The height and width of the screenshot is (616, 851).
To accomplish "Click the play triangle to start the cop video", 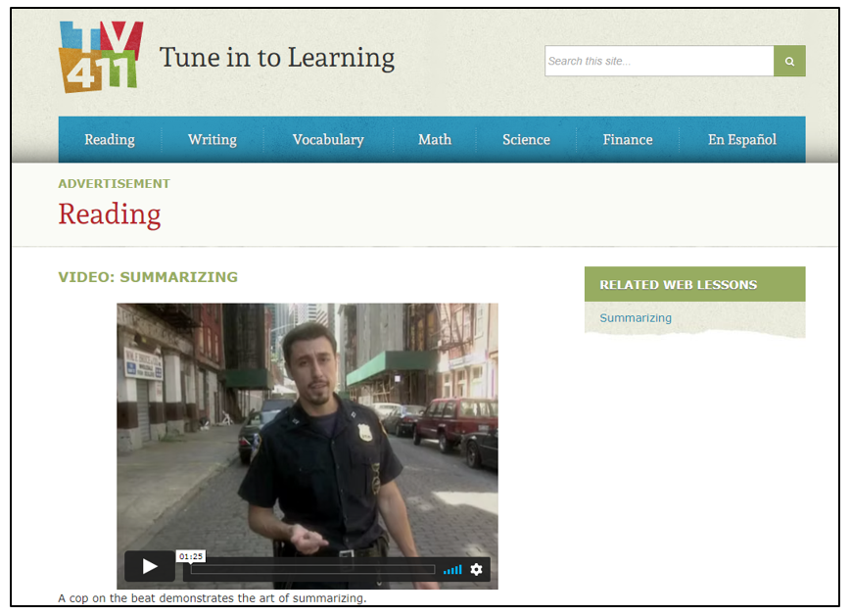I will click(149, 566).
